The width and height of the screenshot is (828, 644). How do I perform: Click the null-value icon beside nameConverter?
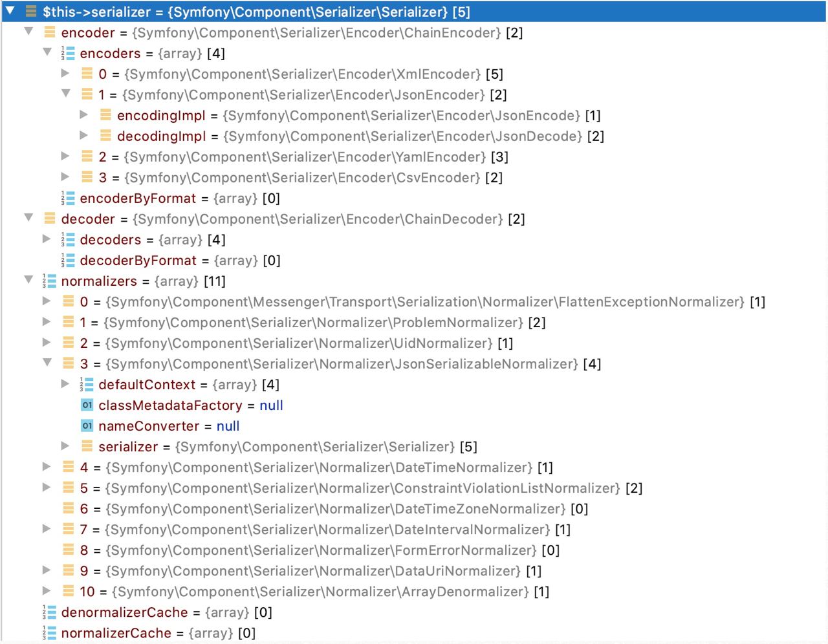pos(87,425)
